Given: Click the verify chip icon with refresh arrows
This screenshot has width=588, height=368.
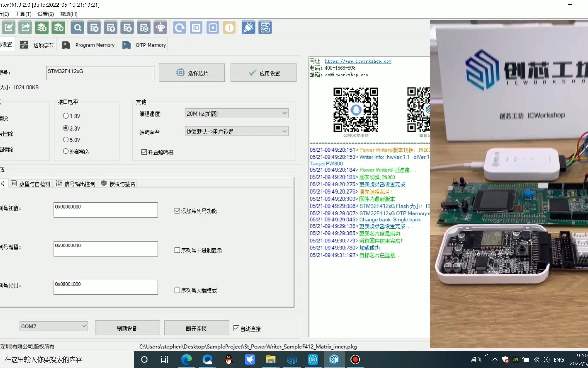Looking at the screenshot, I should coord(144,27).
